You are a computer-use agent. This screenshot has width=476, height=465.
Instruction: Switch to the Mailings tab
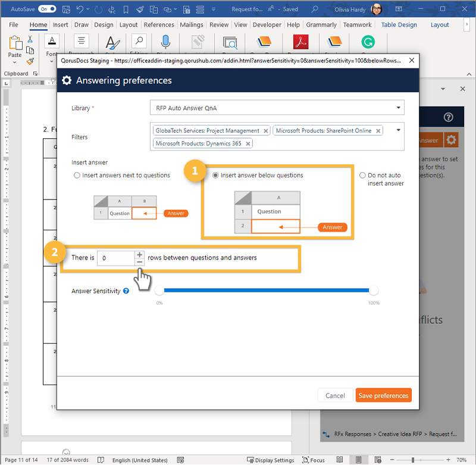[x=191, y=24]
